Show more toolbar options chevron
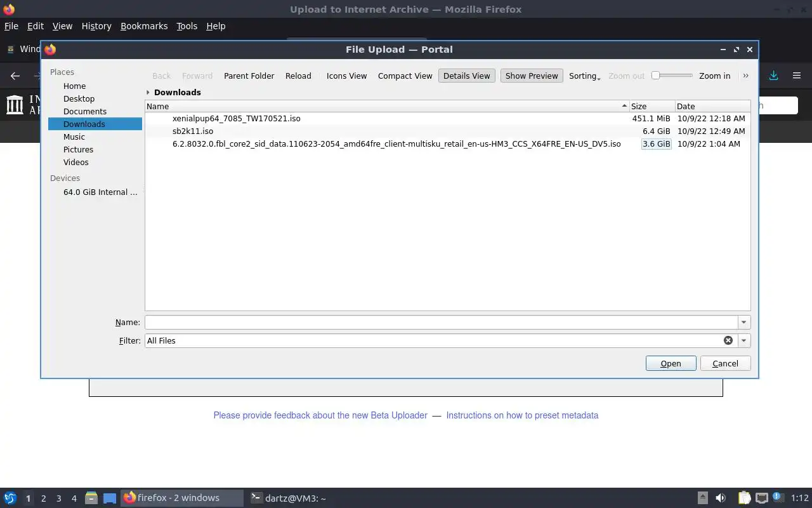 pos(746,76)
